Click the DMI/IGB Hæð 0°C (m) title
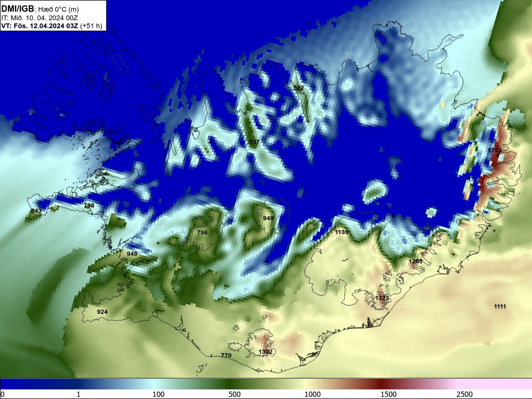532x399 pixels. (40, 9)
